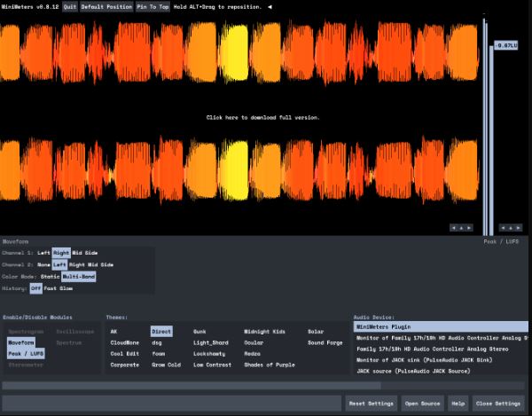Set Channel 1 to Side
This screenshot has height=416, width=532.
tap(91, 253)
